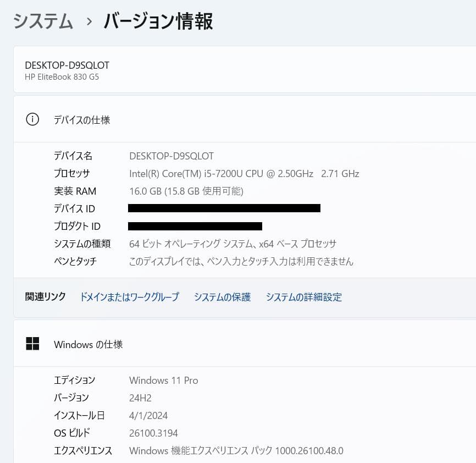The height and width of the screenshot is (463, 476).
Task: Click the redacted プロダクト ID field
Action: click(x=195, y=225)
